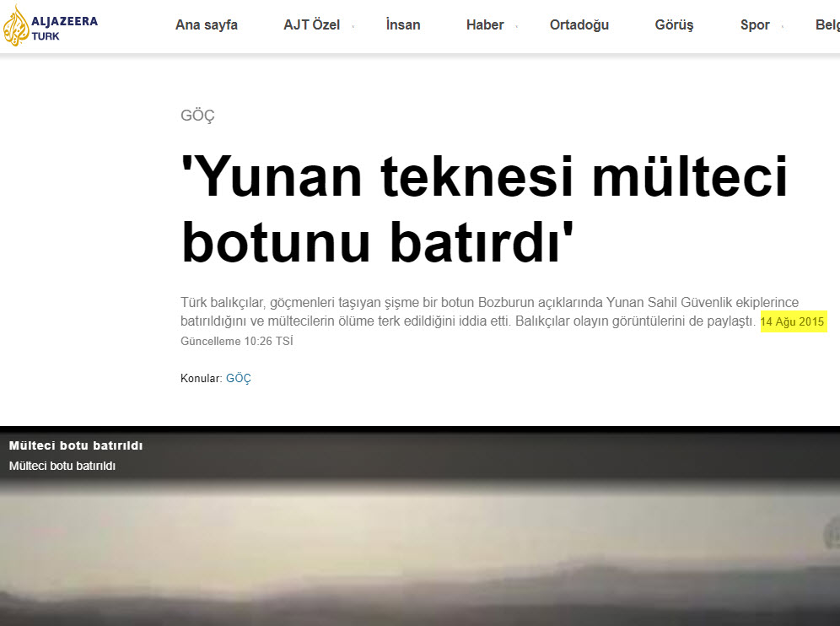Screen dimensions: 840x626
Task: Open the partially visible Belgesel menu item
Action: point(827,25)
